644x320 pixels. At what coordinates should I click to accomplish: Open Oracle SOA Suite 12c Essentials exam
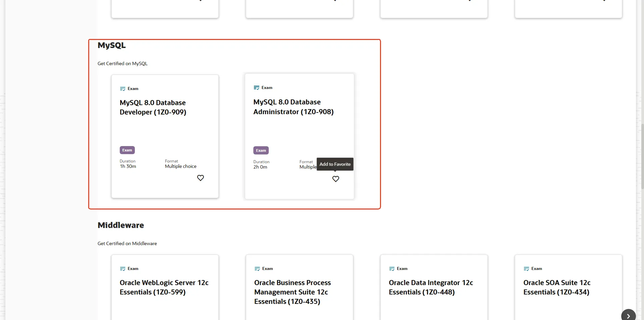click(x=557, y=287)
